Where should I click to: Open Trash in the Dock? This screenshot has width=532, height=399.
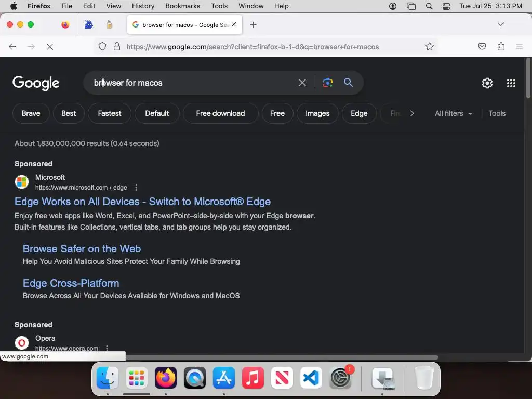coord(424,378)
